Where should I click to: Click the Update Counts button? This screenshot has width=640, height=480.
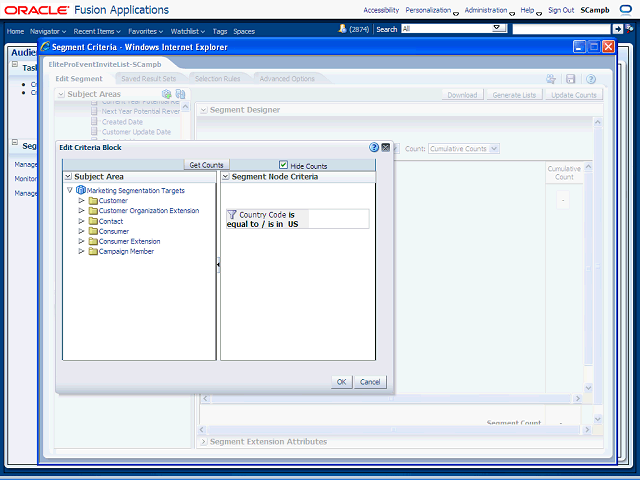point(574,95)
